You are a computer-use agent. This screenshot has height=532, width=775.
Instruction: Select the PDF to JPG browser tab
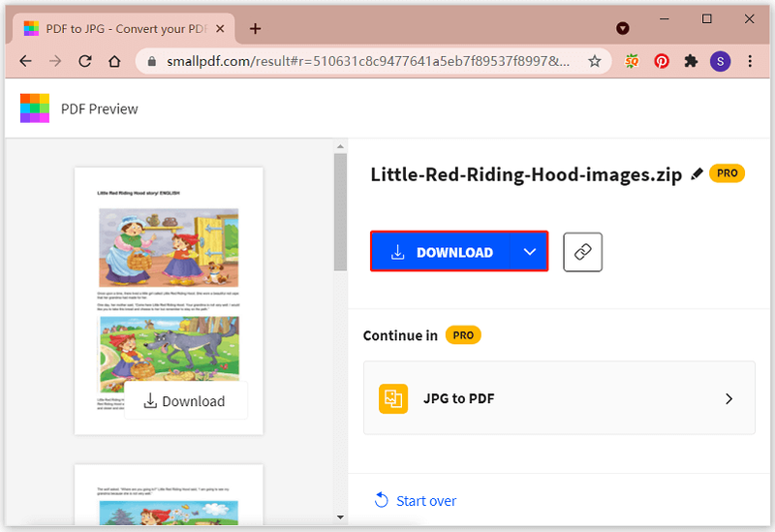(124, 29)
